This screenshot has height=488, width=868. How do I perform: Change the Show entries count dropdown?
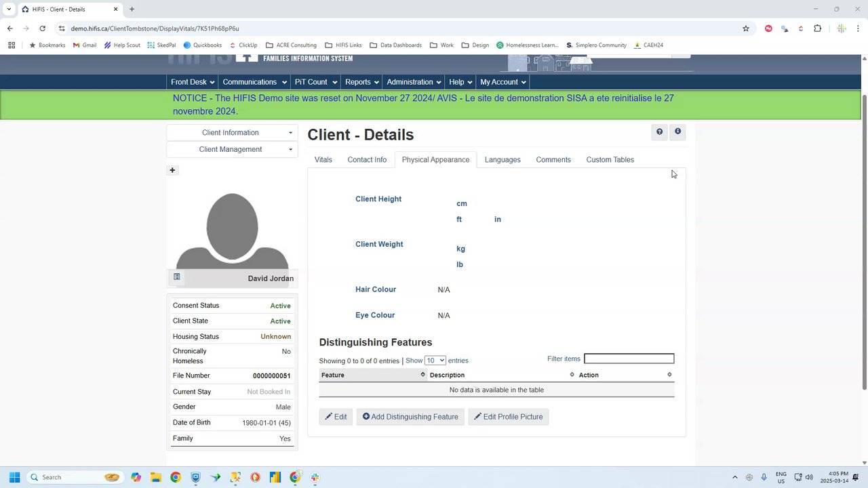tap(435, 361)
